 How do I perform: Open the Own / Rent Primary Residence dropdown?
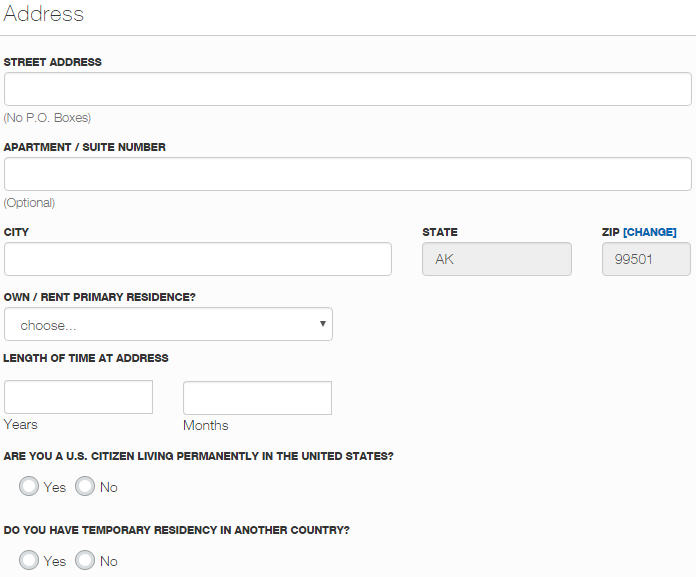pyautogui.click(x=168, y=324)
